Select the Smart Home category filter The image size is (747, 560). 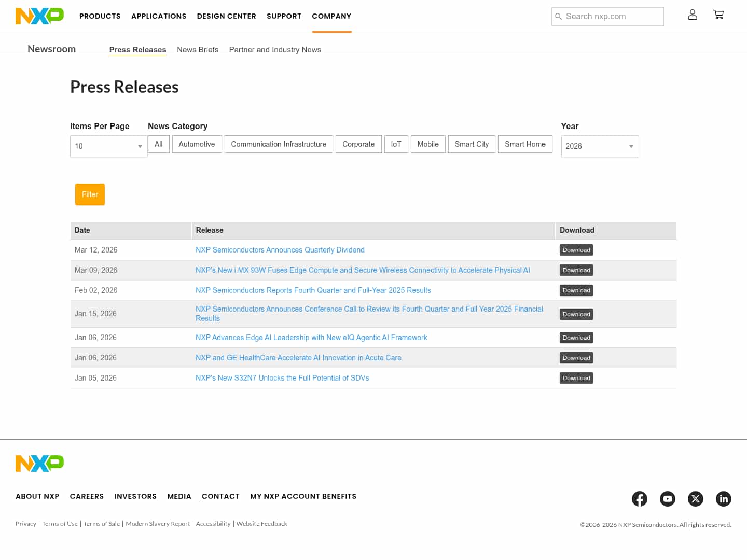point(525,144)
